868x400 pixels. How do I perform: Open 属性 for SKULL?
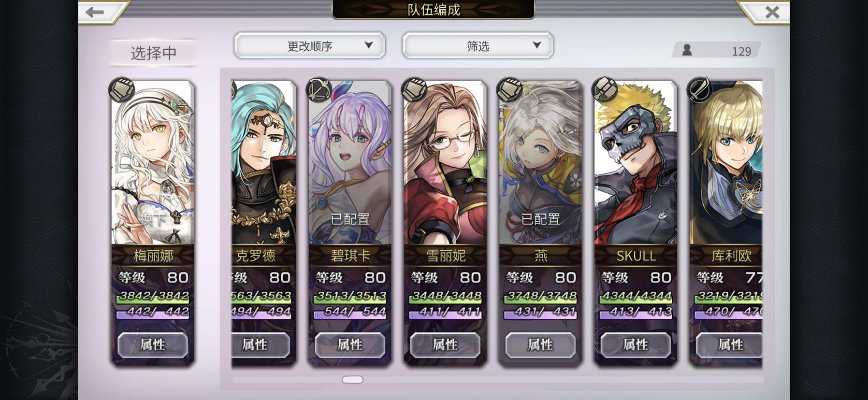click(x=636, y=345)
